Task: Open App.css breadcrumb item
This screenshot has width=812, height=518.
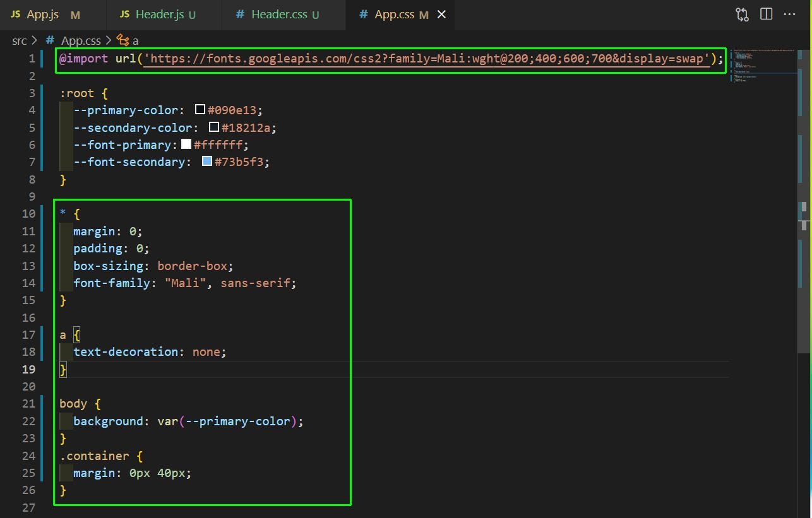Action: coord(81,40)
